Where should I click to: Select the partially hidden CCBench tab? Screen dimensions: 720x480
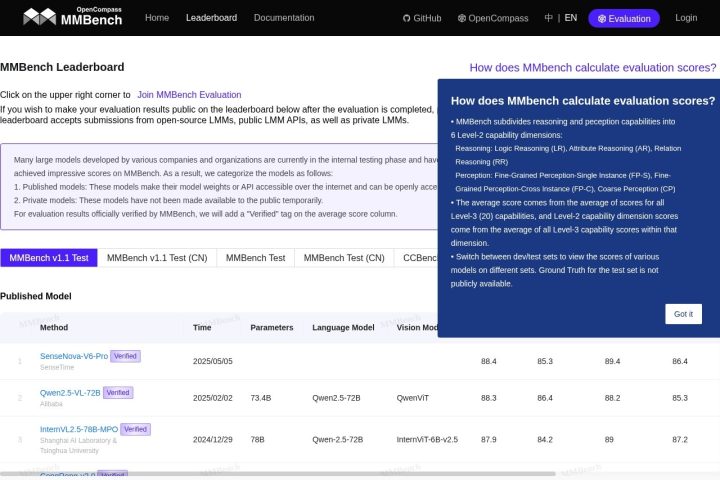tap(416, 258)
